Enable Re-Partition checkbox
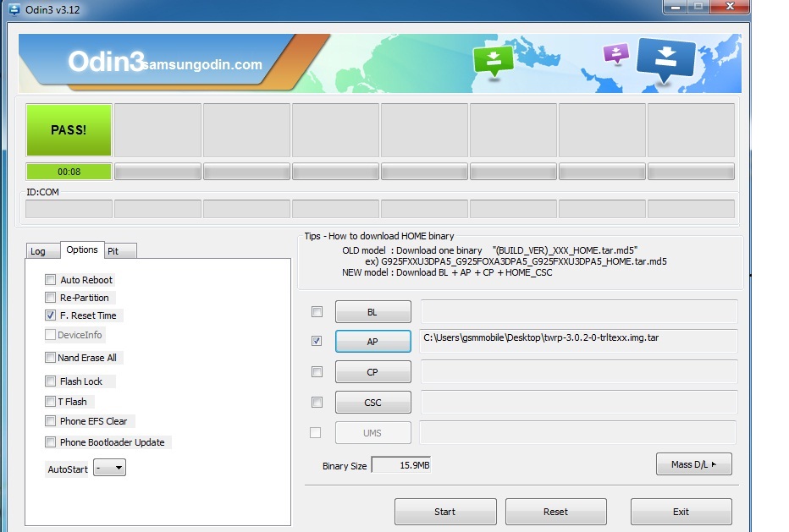Image resolution: width=789 pixels, height=532 pixels. (x=50, y=297)
